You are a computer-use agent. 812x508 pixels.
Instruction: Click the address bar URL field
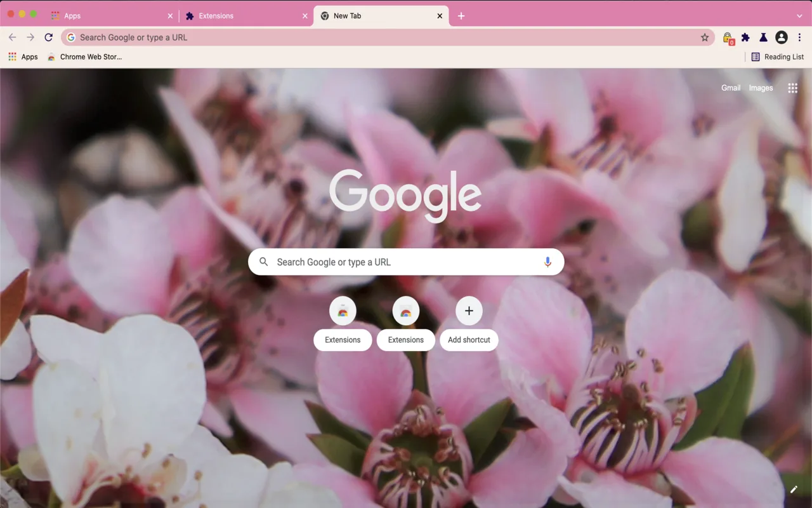387,37
